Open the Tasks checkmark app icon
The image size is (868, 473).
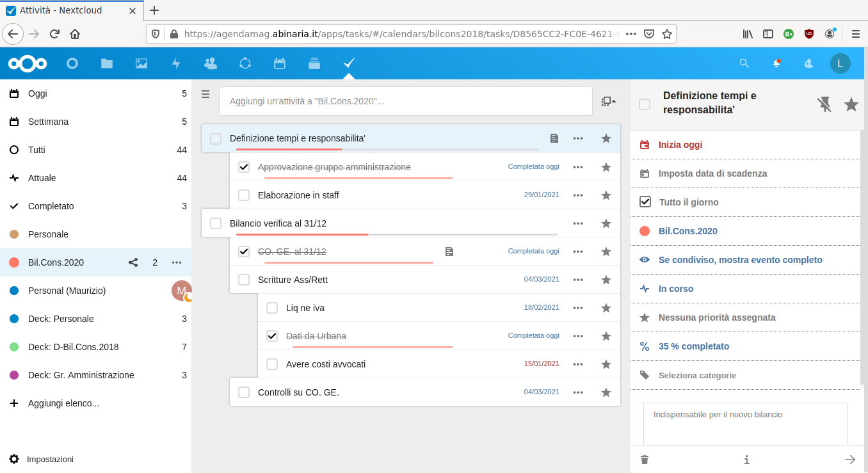click(x=349, y=63)
